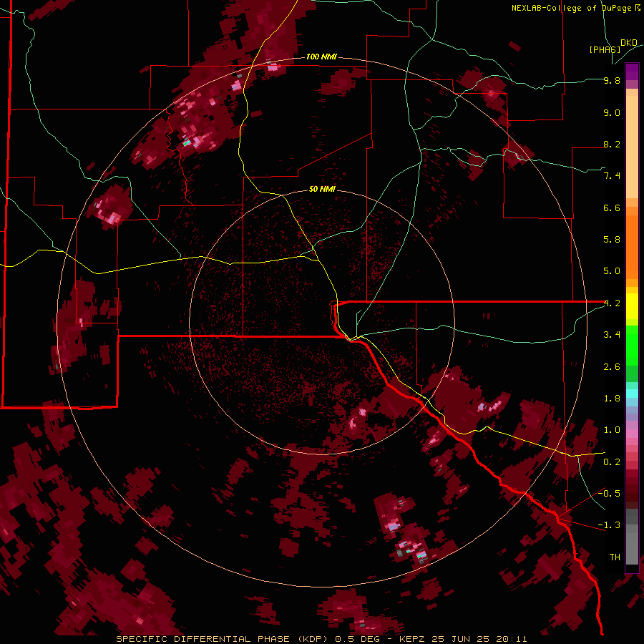Click the 4.2 value on the color scale
Image resolution: width=644 pixels, height=644 pixels.
(612, 303)
